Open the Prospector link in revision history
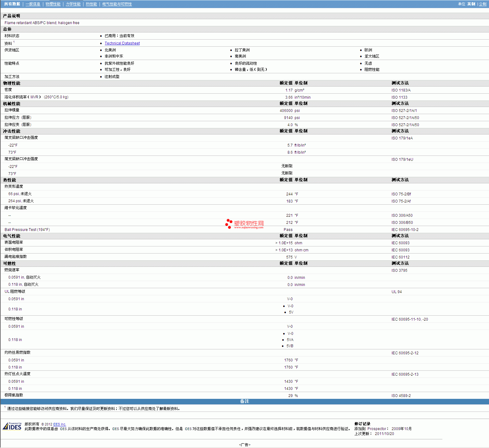The image size is (489, 448). click(376, 429)
